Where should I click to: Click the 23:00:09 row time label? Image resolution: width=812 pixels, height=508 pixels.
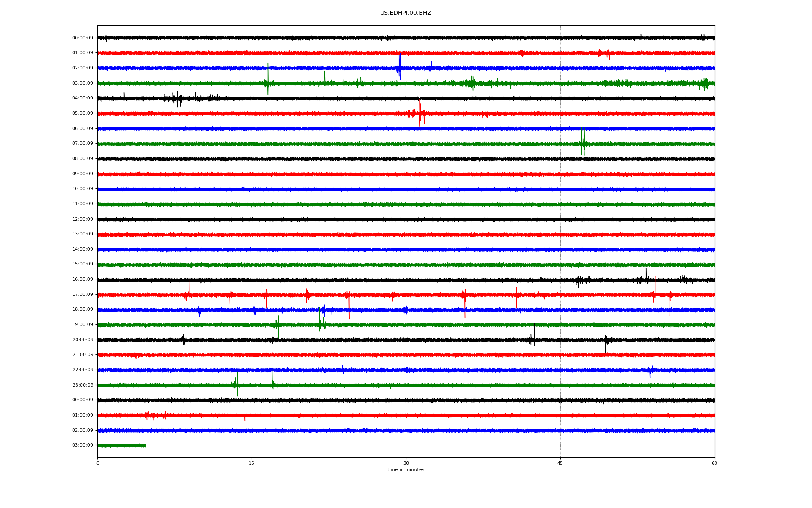coord(82,385)
